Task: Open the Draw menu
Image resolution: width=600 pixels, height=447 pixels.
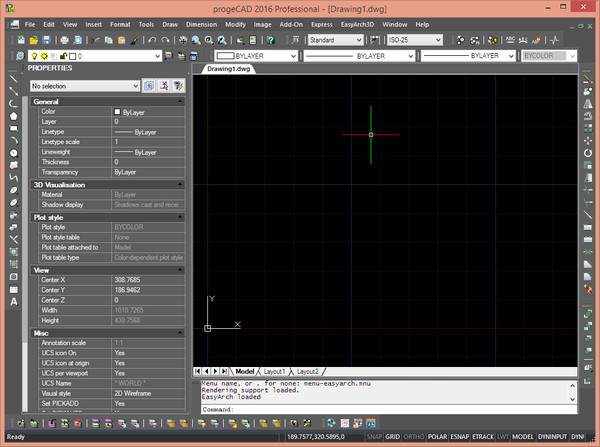Action: point(170,22)
